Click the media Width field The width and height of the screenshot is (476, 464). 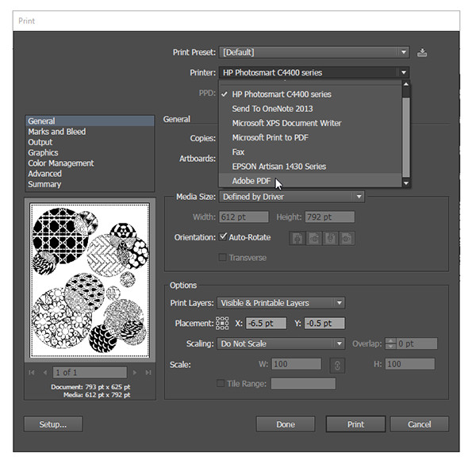click(244, 217)
